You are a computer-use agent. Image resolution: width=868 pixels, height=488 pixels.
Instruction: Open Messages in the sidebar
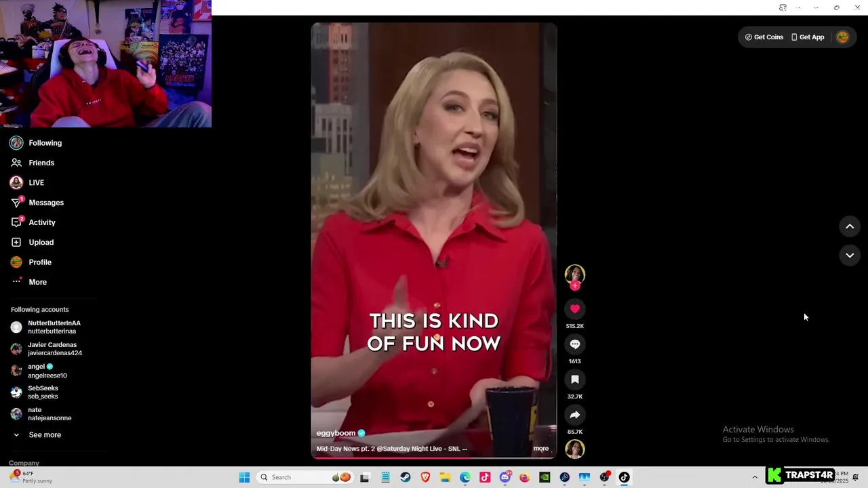coord(37,203)
